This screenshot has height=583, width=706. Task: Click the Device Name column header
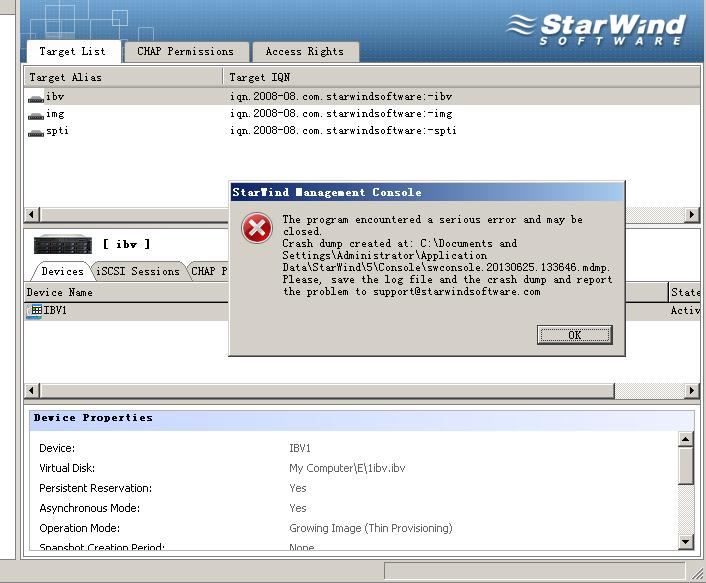click(127, 292)
